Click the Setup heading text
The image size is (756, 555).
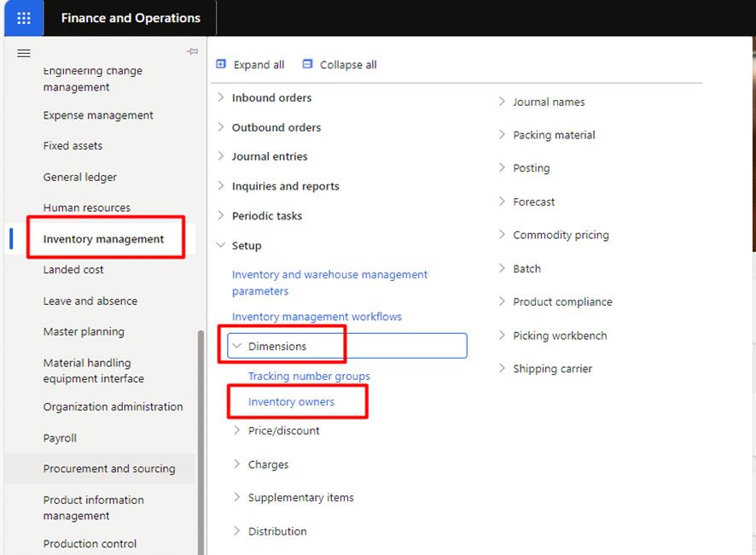point(247,246)
